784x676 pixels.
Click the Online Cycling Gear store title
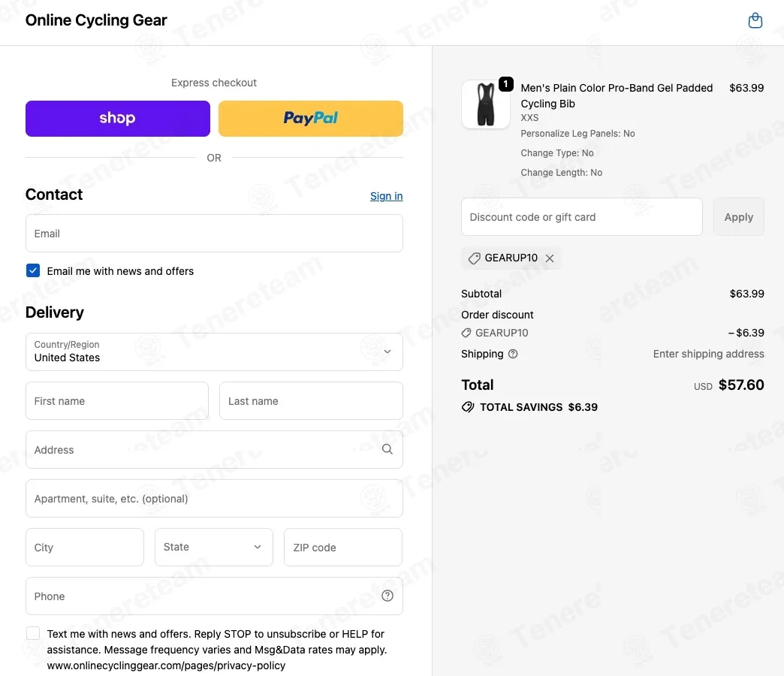coord(96,20)
